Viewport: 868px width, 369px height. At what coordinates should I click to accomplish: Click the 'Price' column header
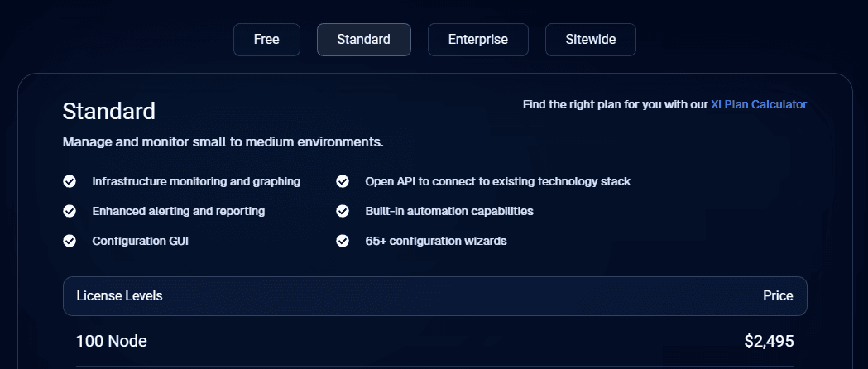778,296
